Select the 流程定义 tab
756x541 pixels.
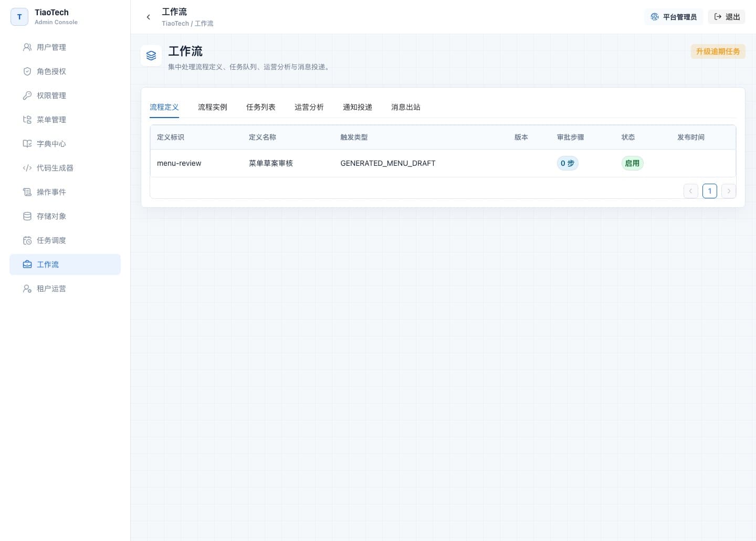tap(164, 107)
